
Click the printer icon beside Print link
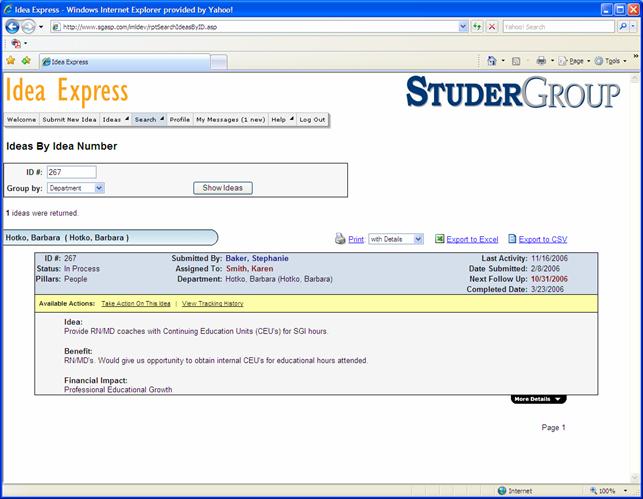click(340, 239)
